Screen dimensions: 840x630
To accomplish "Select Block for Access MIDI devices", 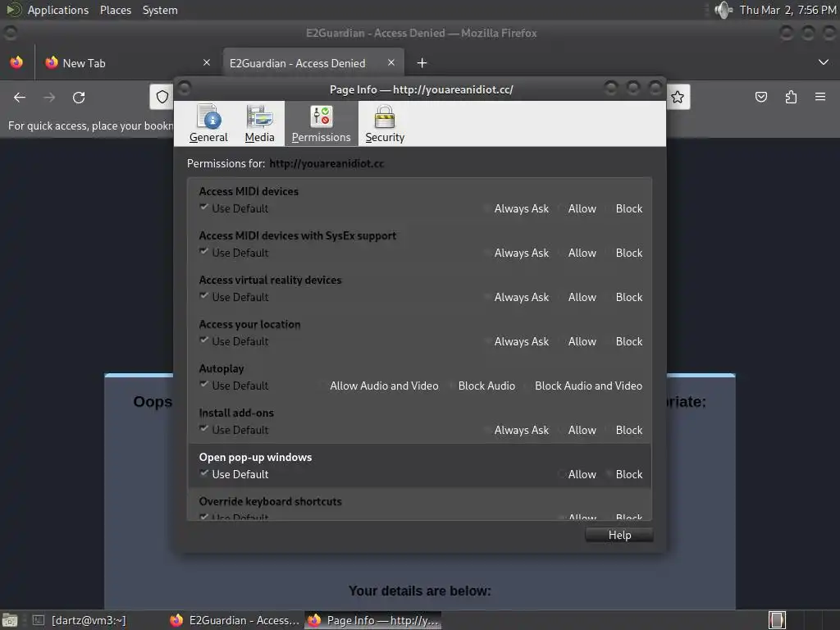I will [x=624, y=209].
